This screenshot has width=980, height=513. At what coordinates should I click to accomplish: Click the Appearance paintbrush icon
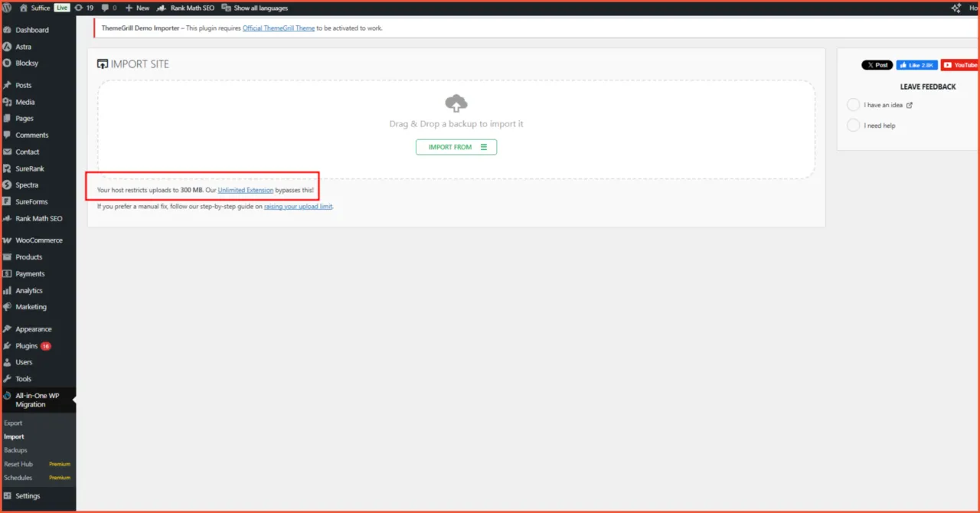(x=8, y=328)
